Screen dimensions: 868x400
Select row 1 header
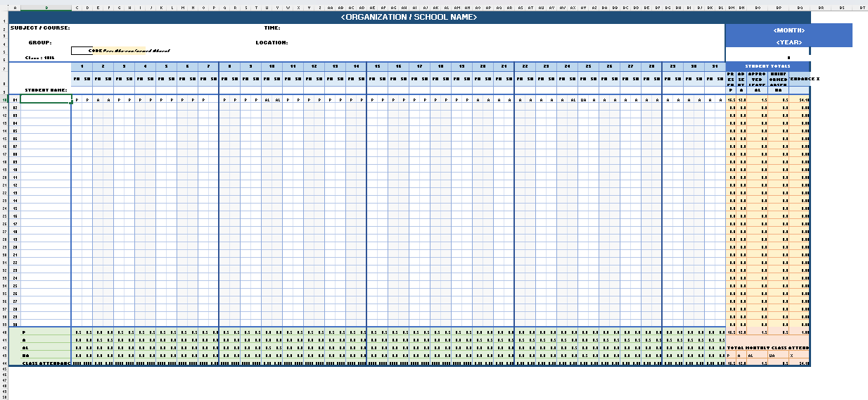[4, 17]
